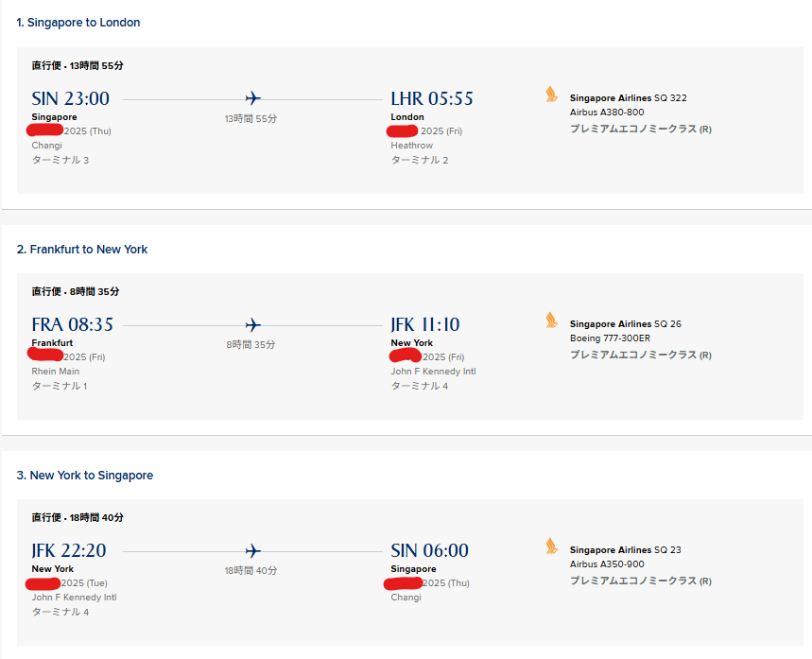Screen dimensions: 812x659
Task: Click the Singapore Airlines logo for SQ 26
Action: click(551, 321)
